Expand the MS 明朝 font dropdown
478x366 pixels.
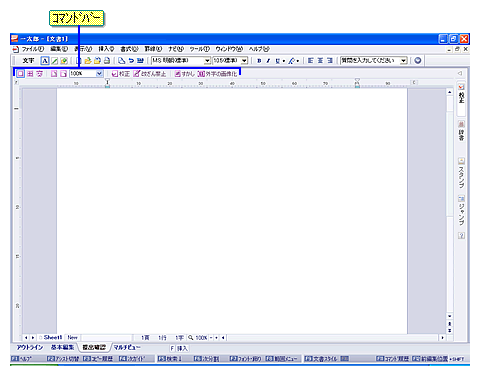click(x=207, y=61)
